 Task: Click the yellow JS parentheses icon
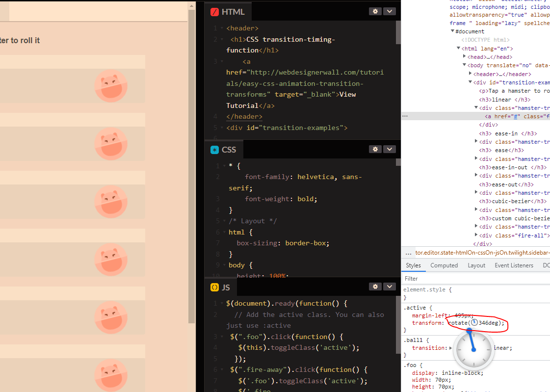(x=214, y=287)
